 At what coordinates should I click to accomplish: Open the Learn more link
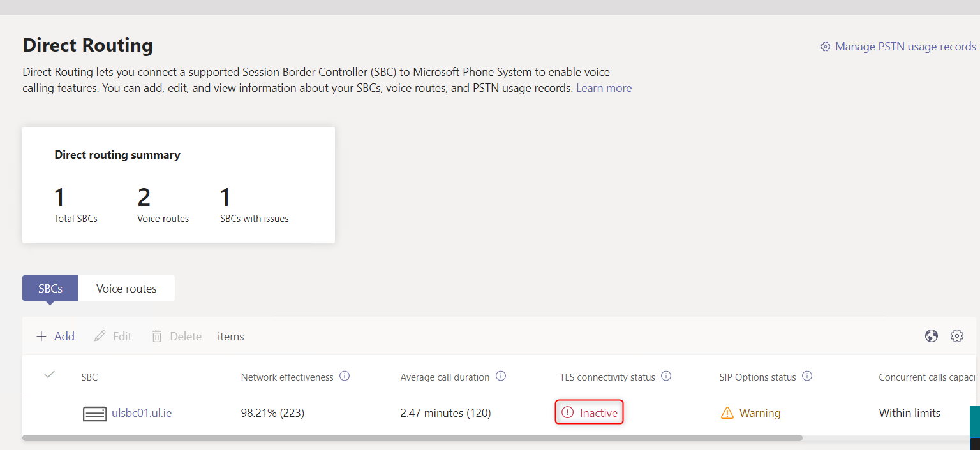[x=603, y=87]
